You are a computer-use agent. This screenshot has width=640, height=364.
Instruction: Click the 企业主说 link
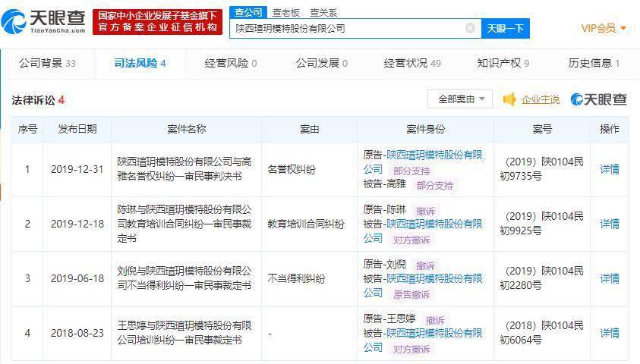pos(540,99)
